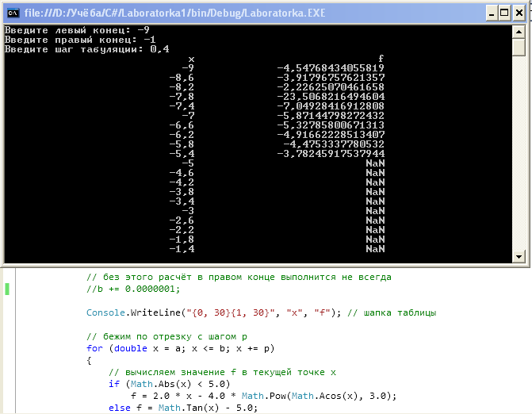Click the value -4,54768434055819
Image resolution: width=532 pixels, height=414 pixels.
331,68
